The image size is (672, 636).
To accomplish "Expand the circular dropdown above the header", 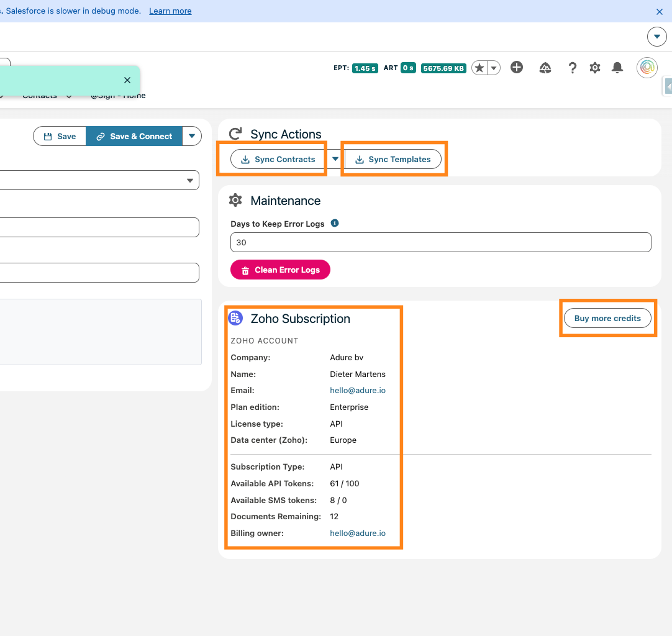I will point(657,37).
